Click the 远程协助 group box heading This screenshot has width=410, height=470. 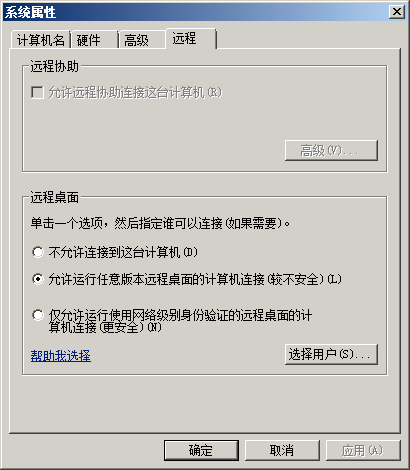(55, 66)
